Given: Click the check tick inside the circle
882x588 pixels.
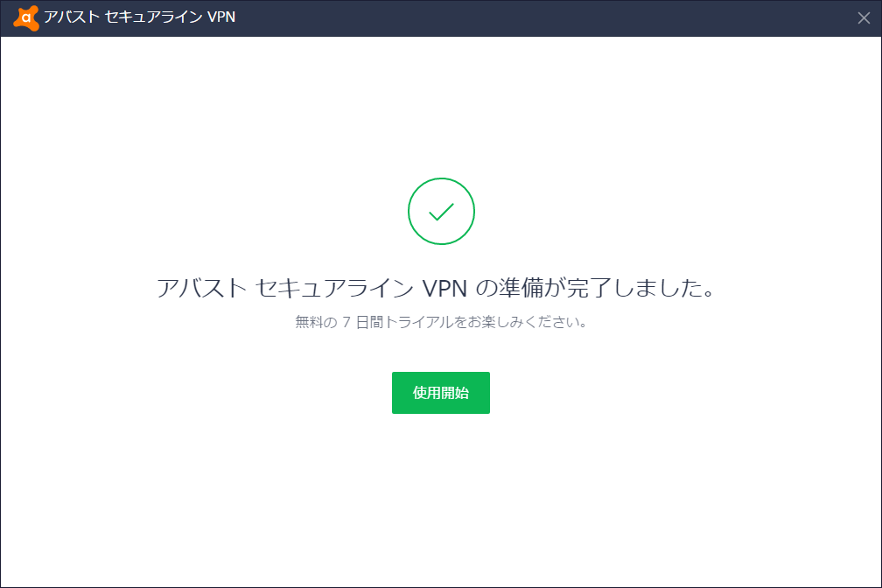Looking at the screenshot, I should click(441, 212).
